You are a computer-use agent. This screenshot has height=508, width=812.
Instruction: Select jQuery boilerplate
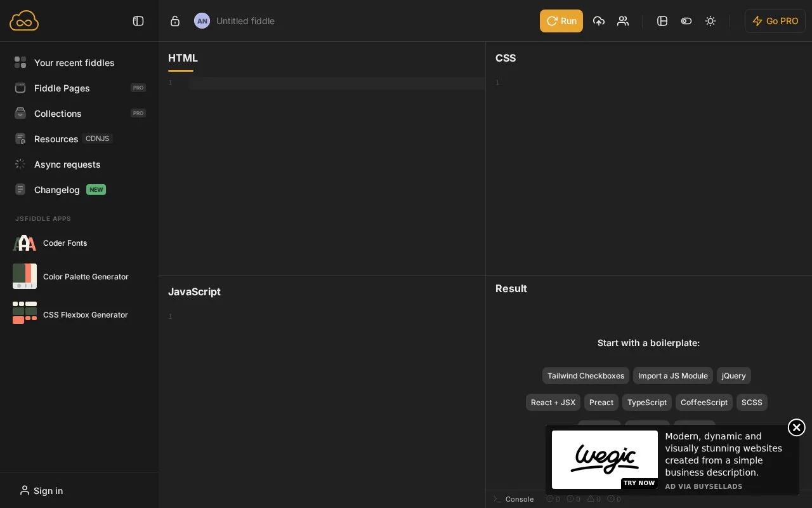click(734, 375)
